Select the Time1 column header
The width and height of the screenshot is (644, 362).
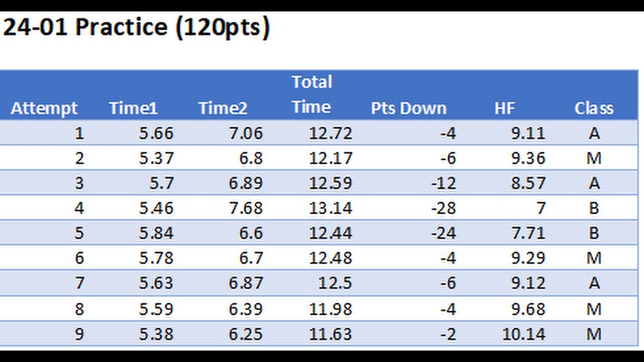[133, 108]
